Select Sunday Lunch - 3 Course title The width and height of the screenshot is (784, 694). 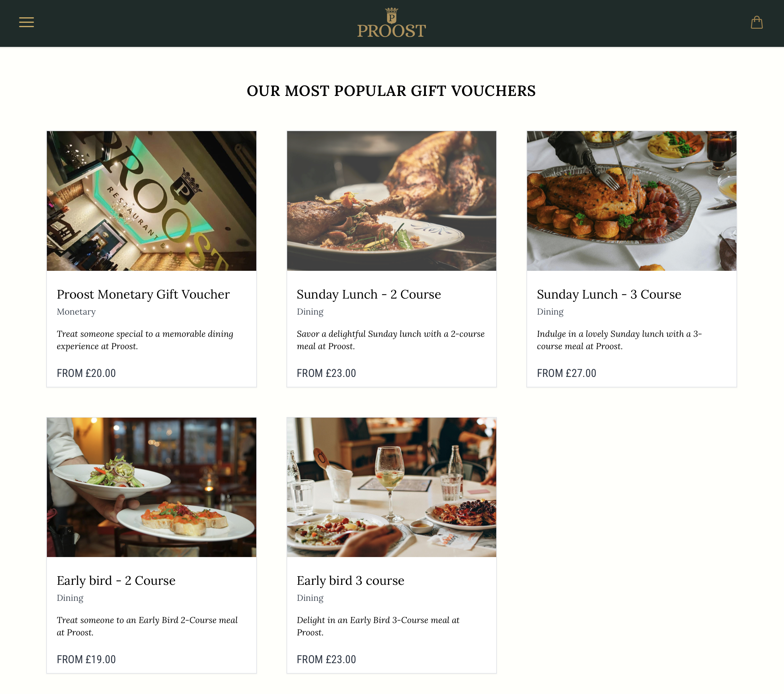point(609,294)
